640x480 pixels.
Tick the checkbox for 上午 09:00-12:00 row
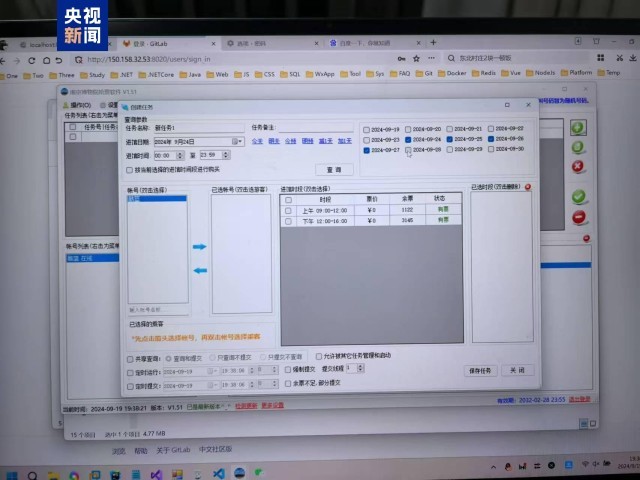point(288,209)
